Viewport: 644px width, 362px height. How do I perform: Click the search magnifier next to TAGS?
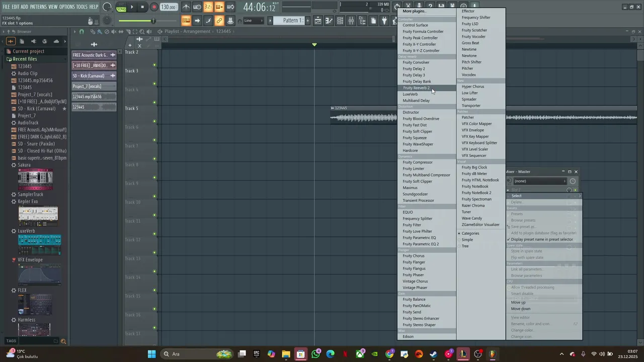click(x=63, y=341)
